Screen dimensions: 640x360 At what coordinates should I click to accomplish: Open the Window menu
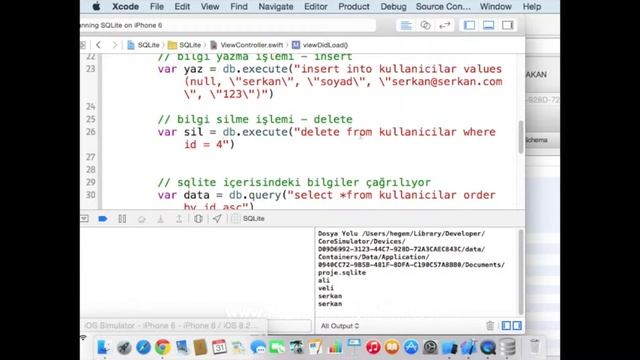coord(496,7)
